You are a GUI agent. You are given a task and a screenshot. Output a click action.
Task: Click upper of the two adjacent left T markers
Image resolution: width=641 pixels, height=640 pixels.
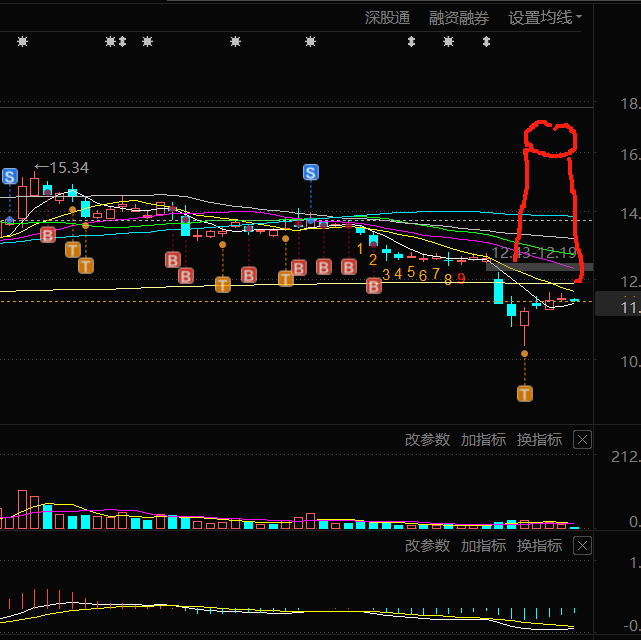(73, 249)
